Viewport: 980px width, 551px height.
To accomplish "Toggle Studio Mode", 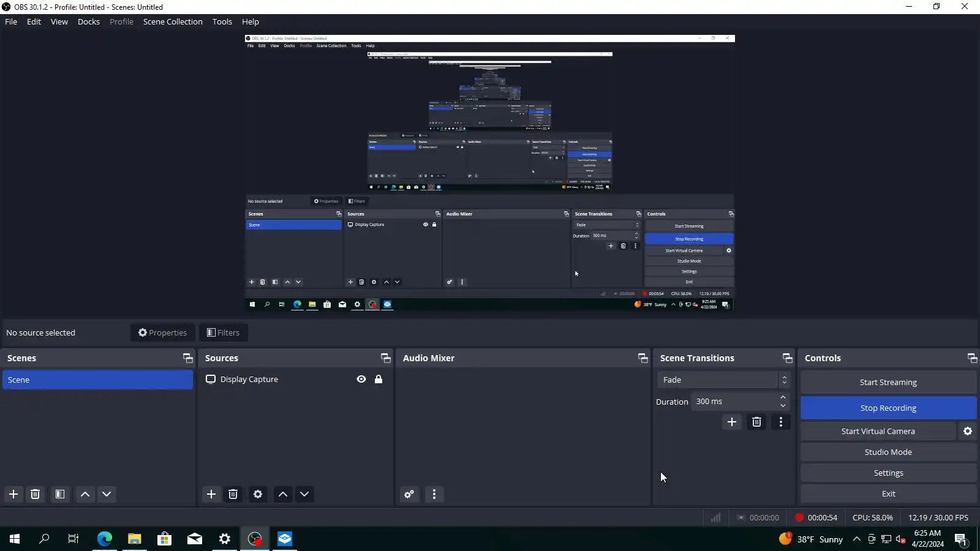I will point(888,452).
